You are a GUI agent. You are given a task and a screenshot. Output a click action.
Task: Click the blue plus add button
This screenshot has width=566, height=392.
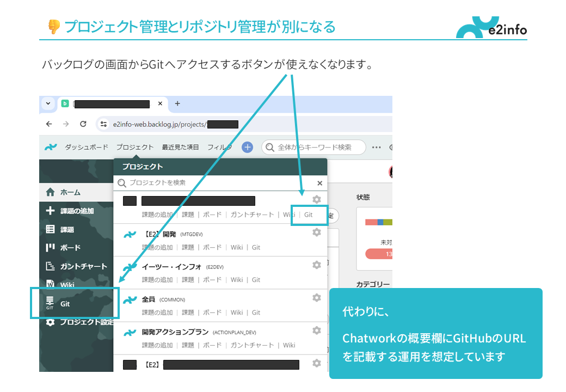tap(247, 147)
